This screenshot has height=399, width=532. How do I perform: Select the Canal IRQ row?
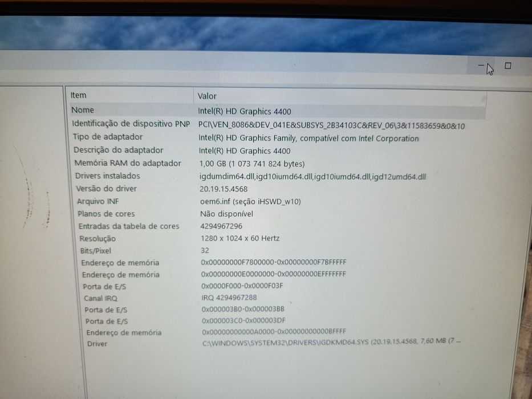point(170,298)
